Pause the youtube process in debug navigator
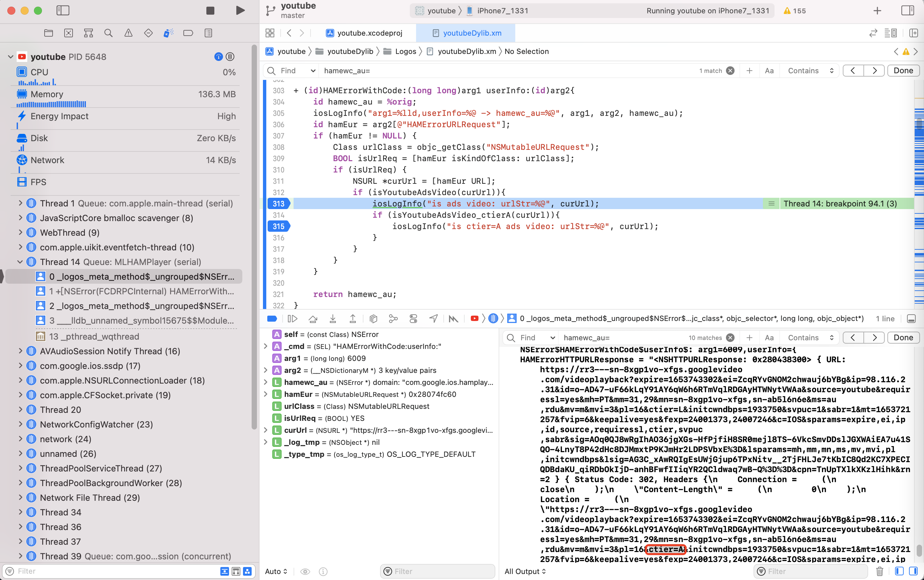 pos(230,57)
